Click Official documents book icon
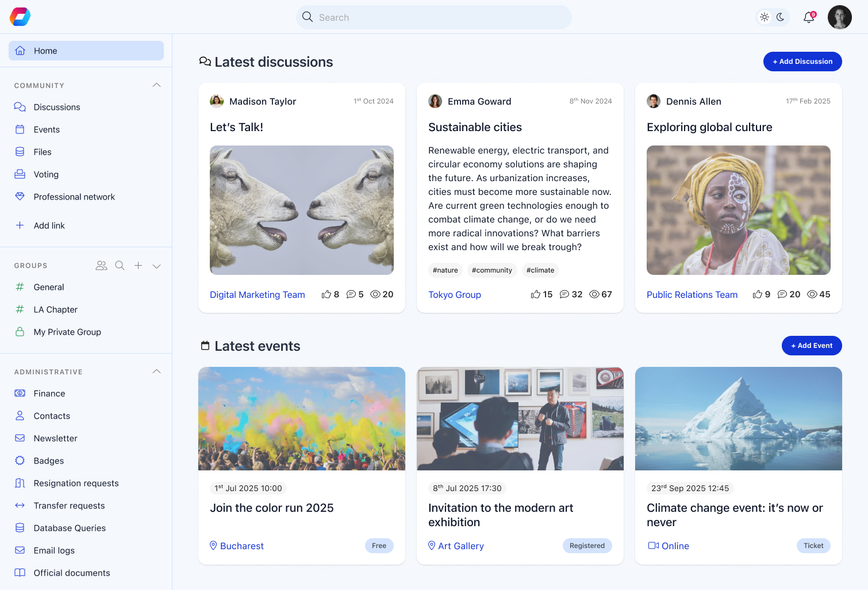The width and height of the screenshot is (868, 590). pos(20,573)
